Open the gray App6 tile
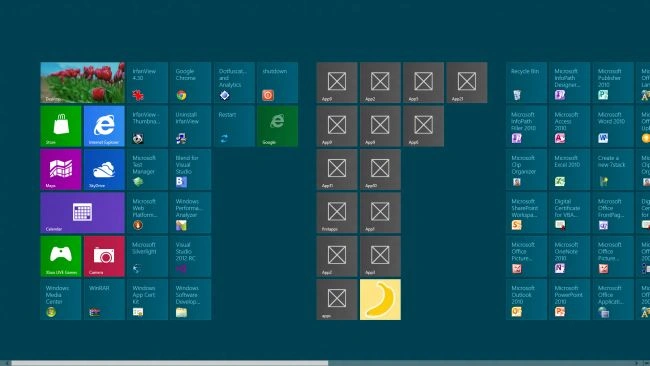Screen dimensions: 650x366 coord(424,126)
